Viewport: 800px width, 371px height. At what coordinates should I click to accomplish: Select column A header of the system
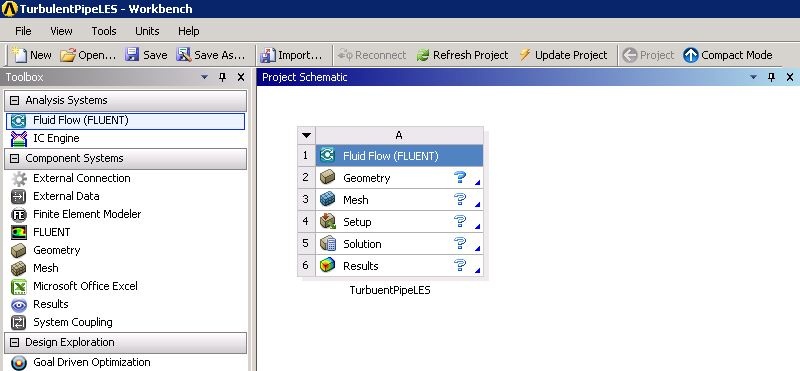(x=399, y=135)
